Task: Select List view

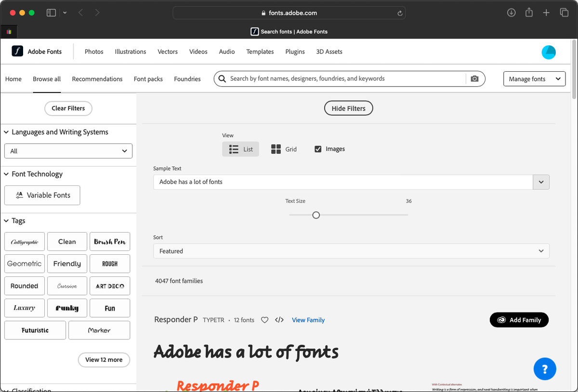Action: pyautogui.click(x=240, y=149)
